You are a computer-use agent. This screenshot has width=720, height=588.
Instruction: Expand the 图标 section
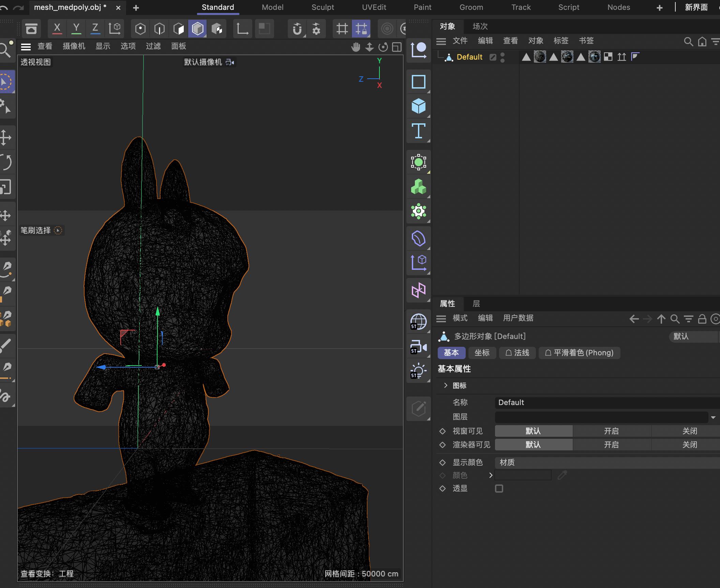pos(446,385)
